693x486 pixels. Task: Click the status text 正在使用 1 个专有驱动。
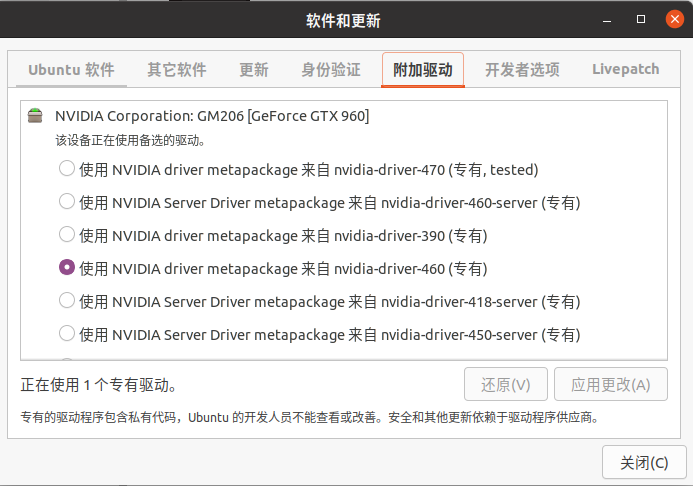(x=99, y=385)
